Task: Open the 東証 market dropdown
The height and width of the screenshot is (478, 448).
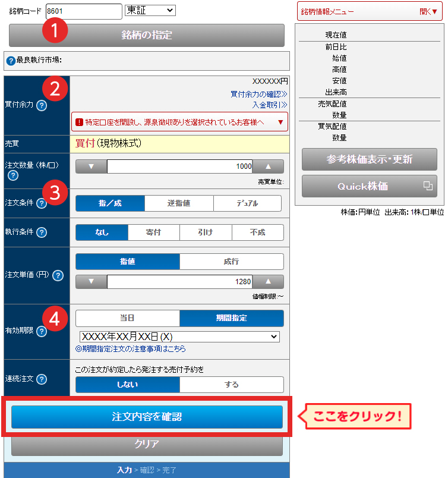Action: (x=150, y=10)
